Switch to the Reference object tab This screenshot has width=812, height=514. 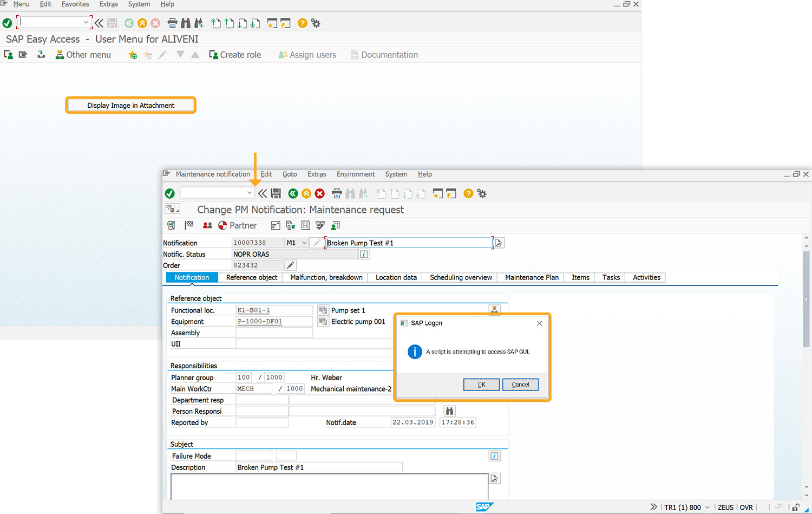(x=252, y=277)
